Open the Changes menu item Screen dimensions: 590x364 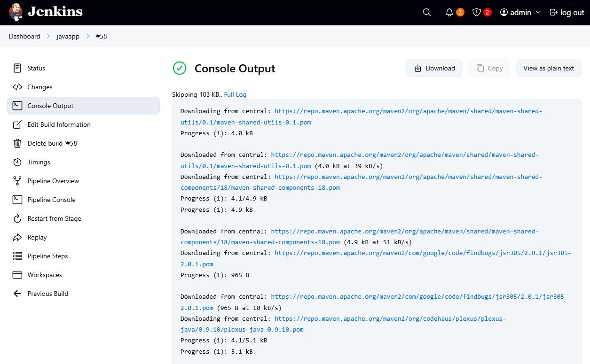click(x=83, y=87)
